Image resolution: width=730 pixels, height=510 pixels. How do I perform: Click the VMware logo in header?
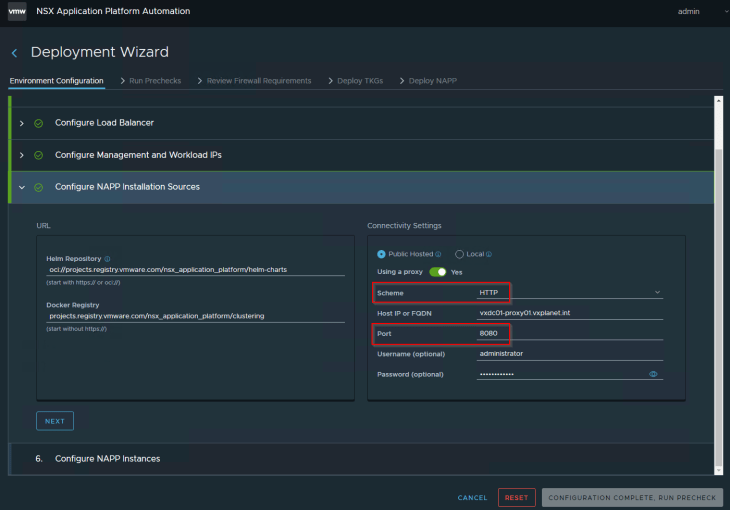17,11
